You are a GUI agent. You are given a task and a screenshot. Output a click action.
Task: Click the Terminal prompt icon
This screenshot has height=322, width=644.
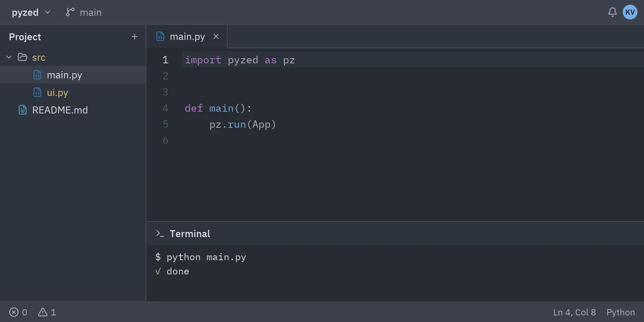pyautogui.click(x=160, y=233)
